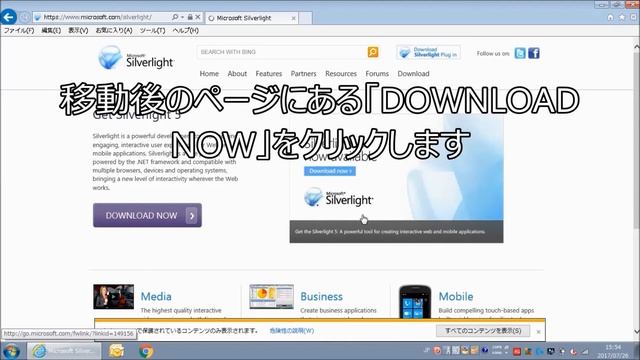Click the taskbar clock

[x=613, y=351]
